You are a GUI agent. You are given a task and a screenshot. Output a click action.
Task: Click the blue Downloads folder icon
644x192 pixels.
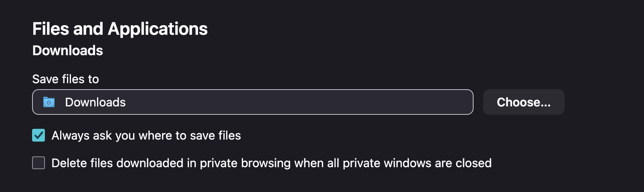click(x=49, y=102)
